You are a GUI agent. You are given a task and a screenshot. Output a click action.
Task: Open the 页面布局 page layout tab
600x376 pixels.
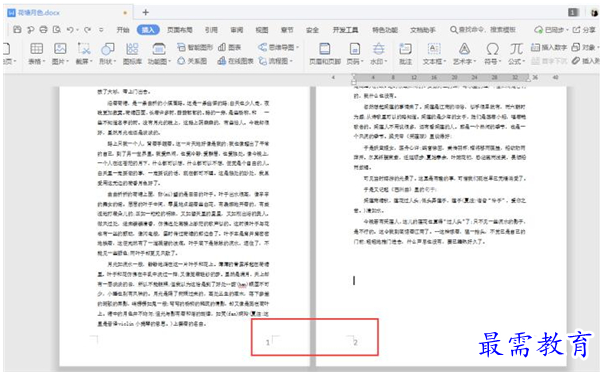coord(179,30)
